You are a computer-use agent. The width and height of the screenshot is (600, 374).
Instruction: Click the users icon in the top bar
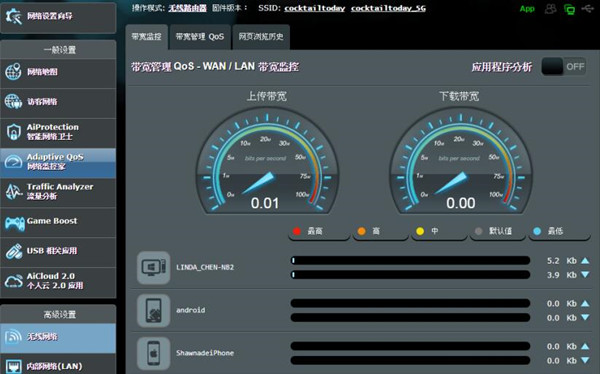pyautogui.click(x=550, y=8)
